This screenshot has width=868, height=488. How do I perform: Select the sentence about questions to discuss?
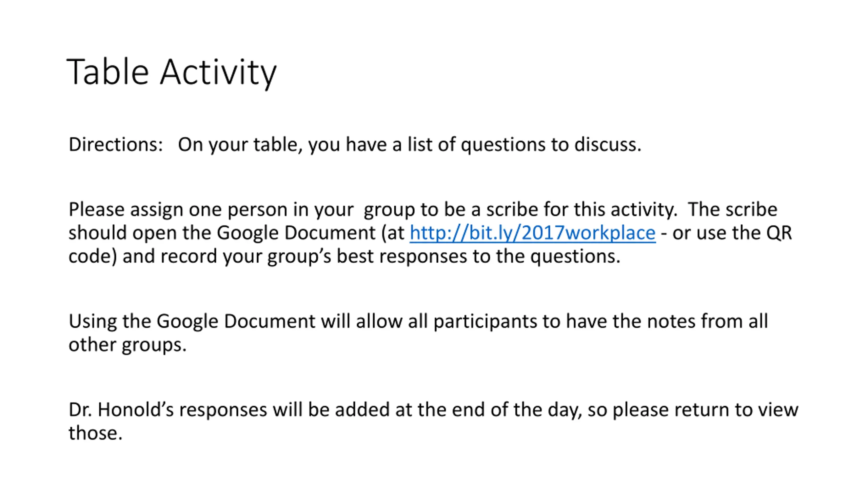click(410, 145)
